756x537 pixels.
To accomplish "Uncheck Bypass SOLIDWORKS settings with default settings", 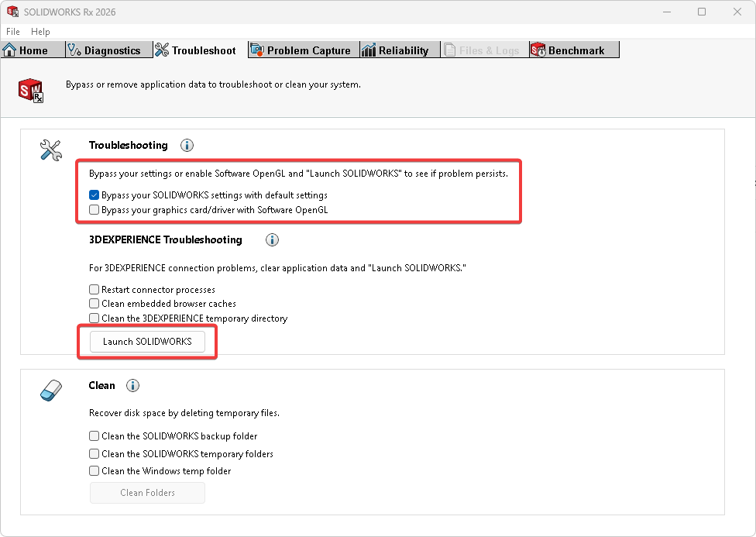I will pyautogui.click(x=94, y=195).
